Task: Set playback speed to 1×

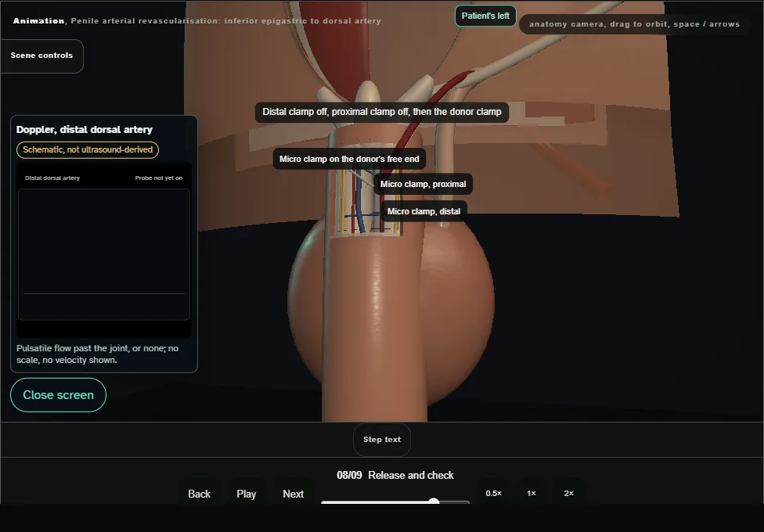Action: point(532,493)
